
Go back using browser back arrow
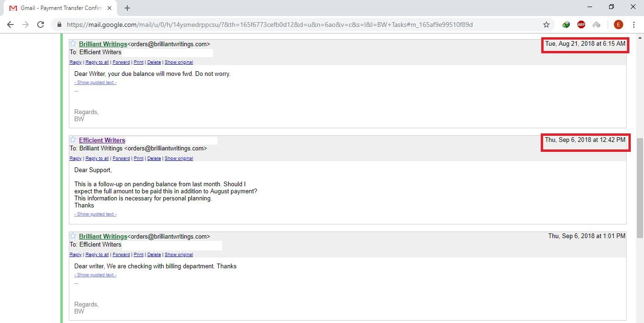pos(10,25)
